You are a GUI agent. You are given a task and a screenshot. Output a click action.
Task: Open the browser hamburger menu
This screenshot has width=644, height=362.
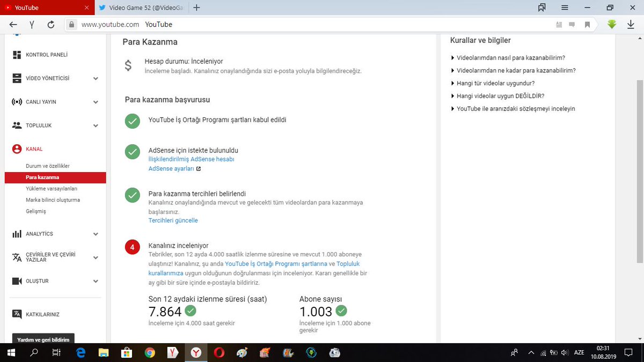point(565,8)
